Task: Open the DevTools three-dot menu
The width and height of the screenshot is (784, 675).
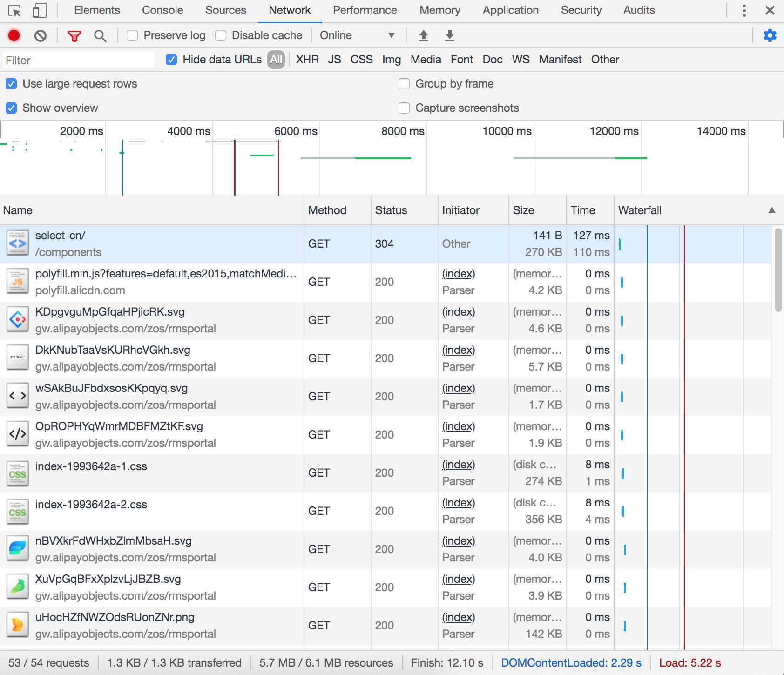Action: coord(744,10)
